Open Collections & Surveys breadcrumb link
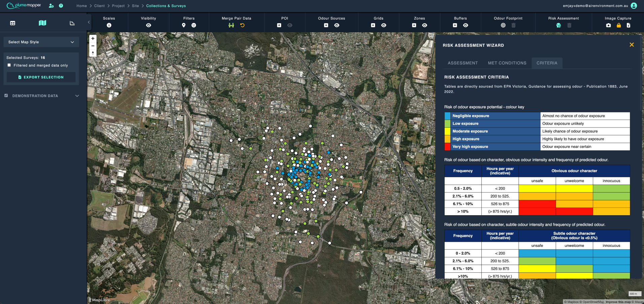This screenshot has height=304, width=644. 166,6
